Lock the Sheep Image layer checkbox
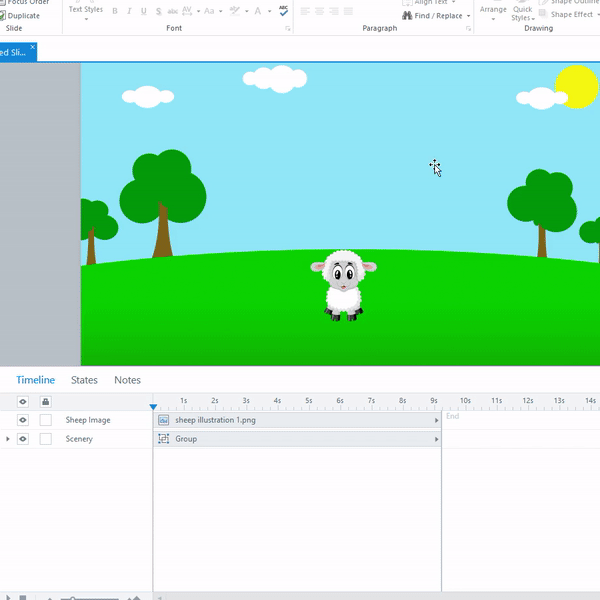This screenshot has width=600, height=600. [45, 420]
